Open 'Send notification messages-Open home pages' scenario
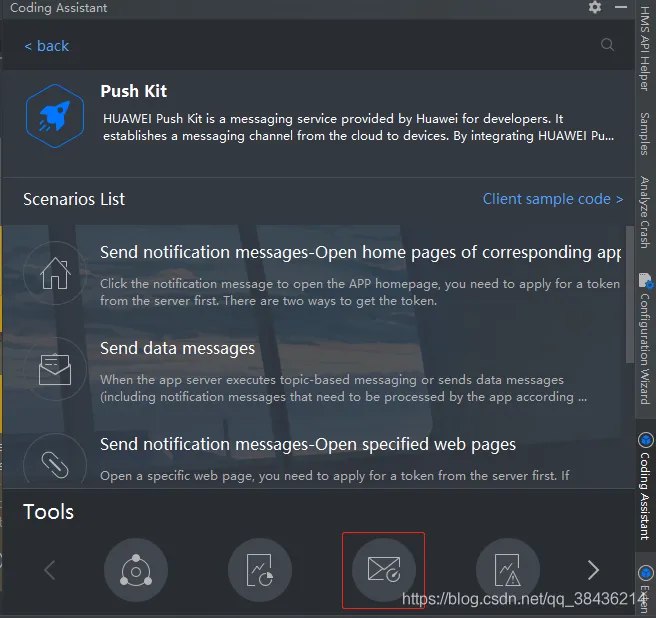Screen dimensions: 656x618 point(360,253)
